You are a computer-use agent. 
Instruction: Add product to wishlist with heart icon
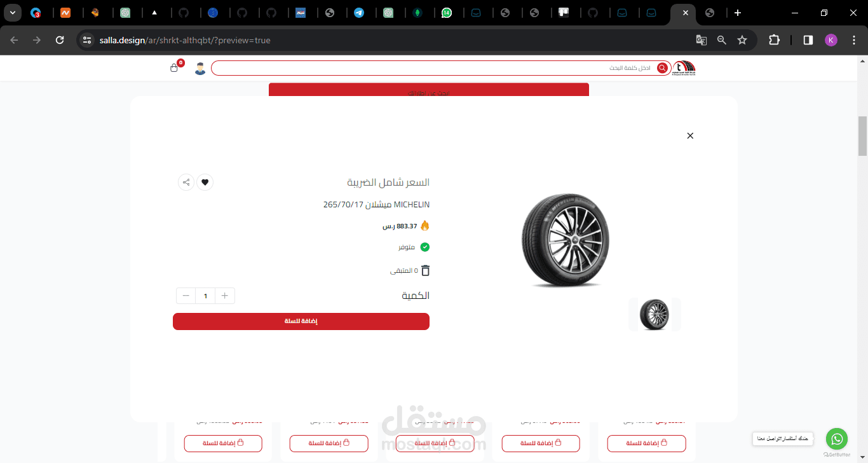pyautogui.click(x=205, y=183)
